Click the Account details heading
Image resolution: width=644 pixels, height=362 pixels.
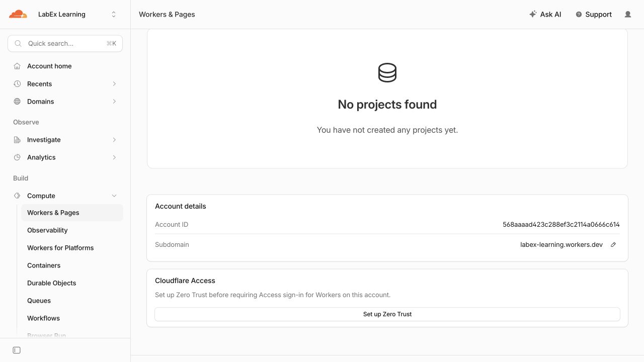181,206
